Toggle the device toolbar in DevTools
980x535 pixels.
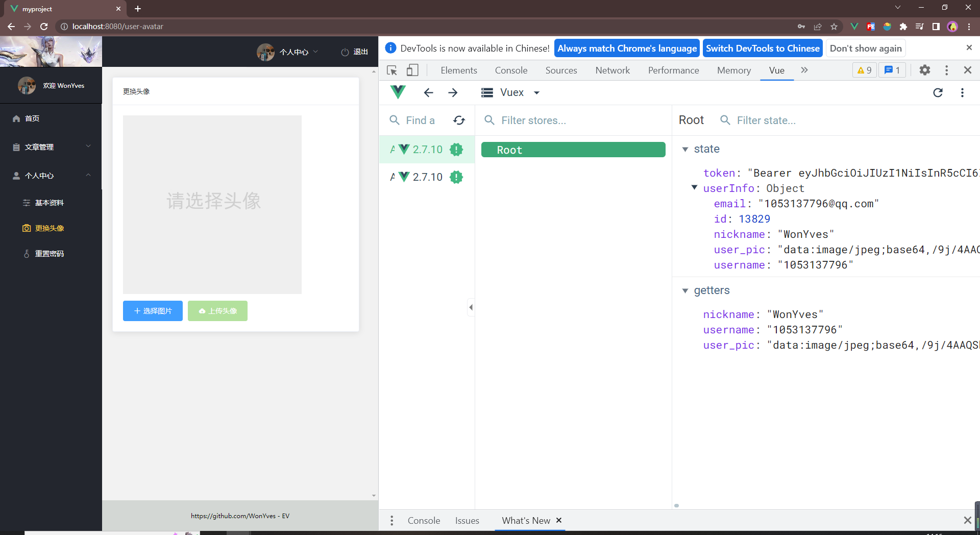[413, 70]
